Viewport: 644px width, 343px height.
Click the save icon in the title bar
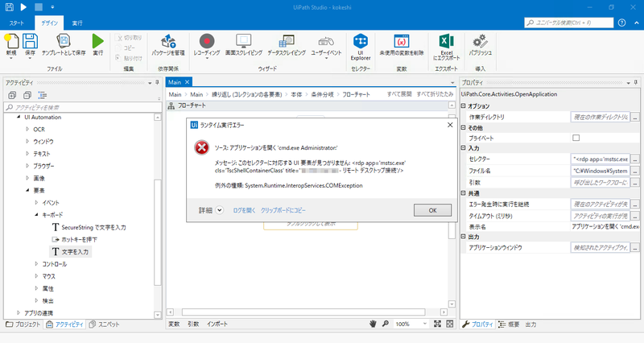(9, 7)
